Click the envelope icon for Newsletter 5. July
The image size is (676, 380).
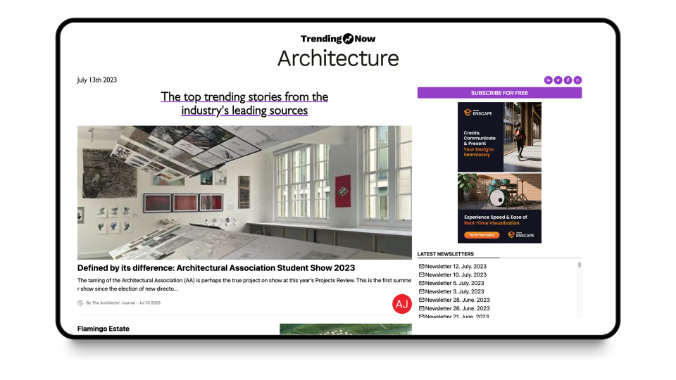(422, 283)
